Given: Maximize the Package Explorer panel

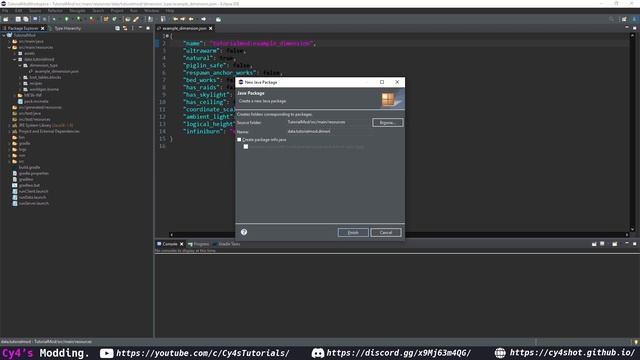Looking at the screenshot, I should (x=148, y=28).
